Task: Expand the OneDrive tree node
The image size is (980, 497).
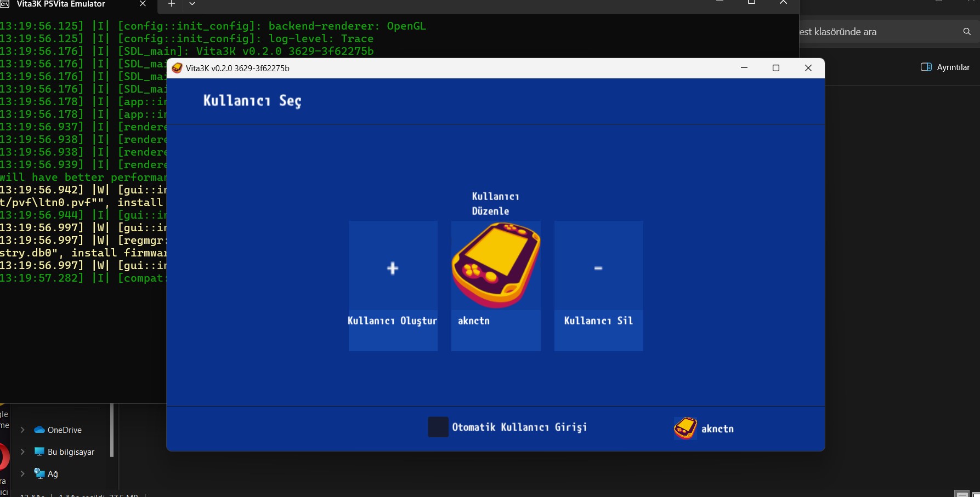Action: 22,430
